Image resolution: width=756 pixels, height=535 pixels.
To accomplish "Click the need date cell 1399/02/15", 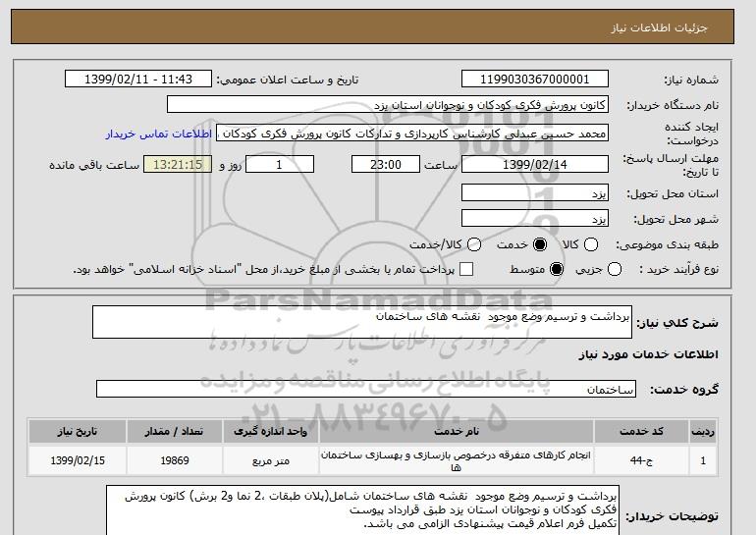I will (x=78, y=460).
